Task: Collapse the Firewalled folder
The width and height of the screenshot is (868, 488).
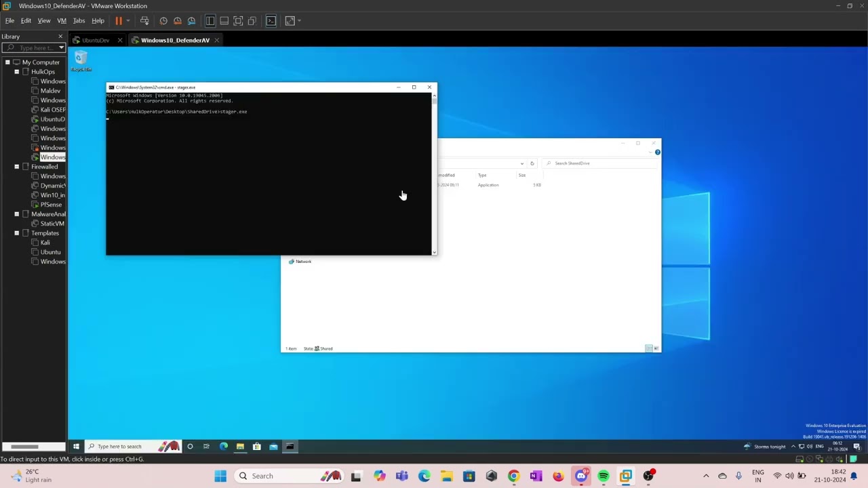Action: coord(16,167)
